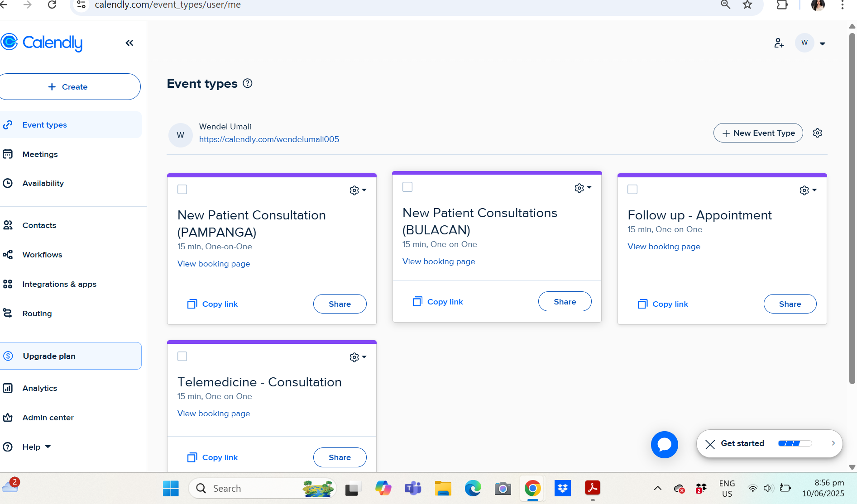
Task: Expand the Help menu in the sidebar
Action: click(36, 447)
